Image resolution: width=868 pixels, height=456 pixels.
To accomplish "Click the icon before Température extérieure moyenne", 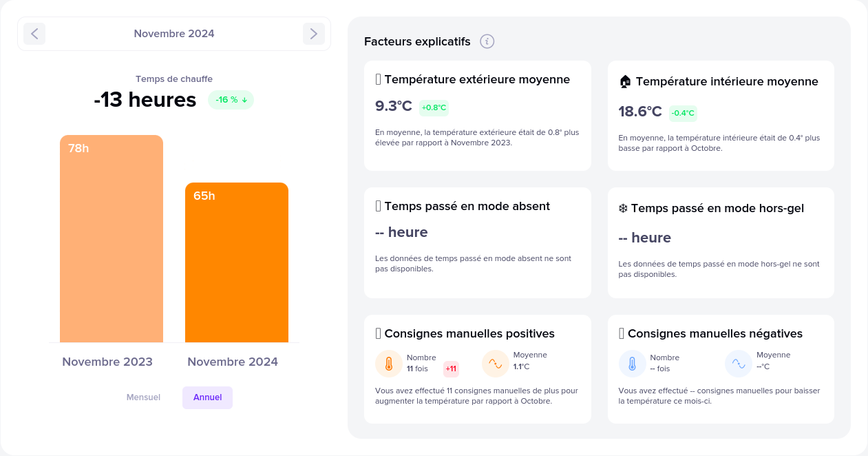I will pyautogui.click(x=379, y=79).
